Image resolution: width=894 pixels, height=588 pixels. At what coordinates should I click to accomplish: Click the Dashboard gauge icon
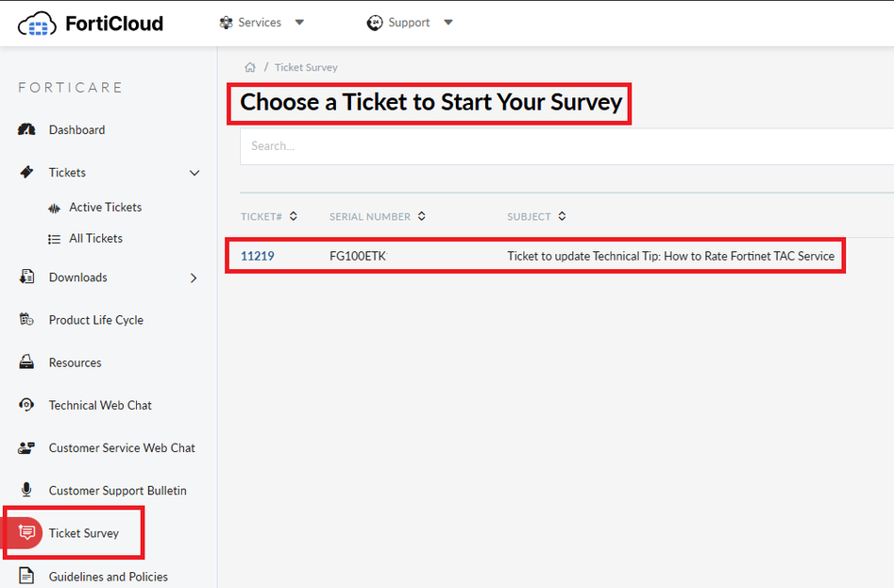point(27,130)
